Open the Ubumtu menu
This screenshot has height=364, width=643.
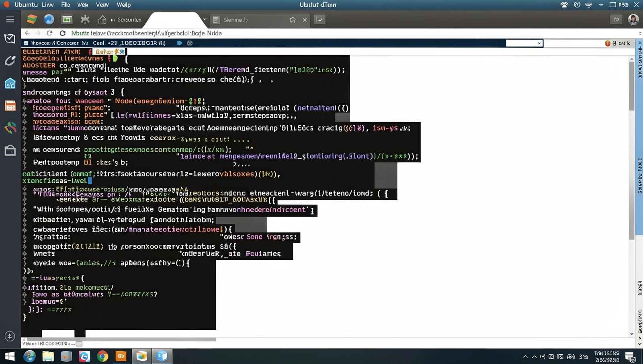[x=26, y=5]
